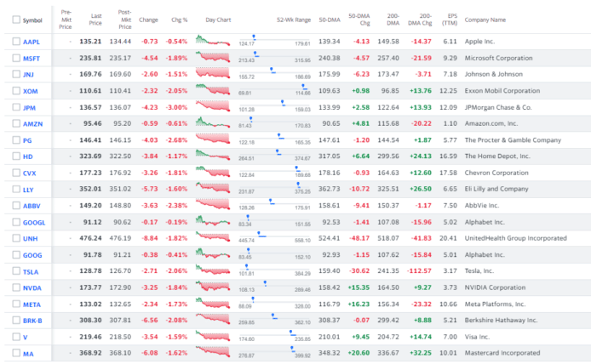Check the AAPL row checkbox

click(x=16, y=42)
